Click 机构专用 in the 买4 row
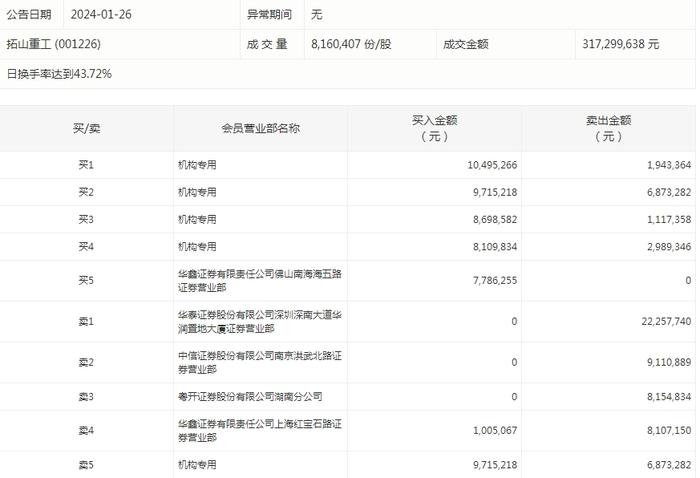Image resolution: width=700 pixels, height=478 pixels. (x=197, y=246)
